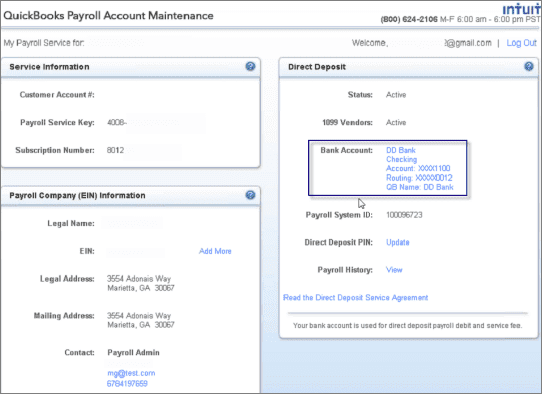Open help for Payroll Company (EIN) Information
542x394 pixels.
[250, 195]
